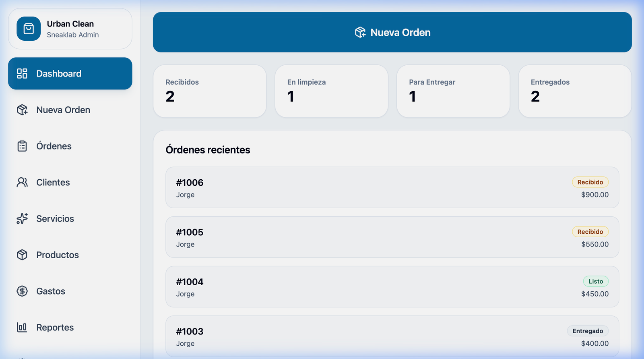Open the Dashboard menu item
Image resolution: width=644 pixels, height=359 pixels.
70,73
